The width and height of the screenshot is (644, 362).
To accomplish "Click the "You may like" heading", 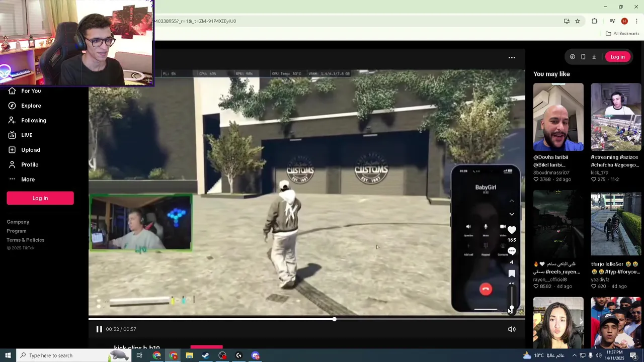I will [x=551, y=74].
